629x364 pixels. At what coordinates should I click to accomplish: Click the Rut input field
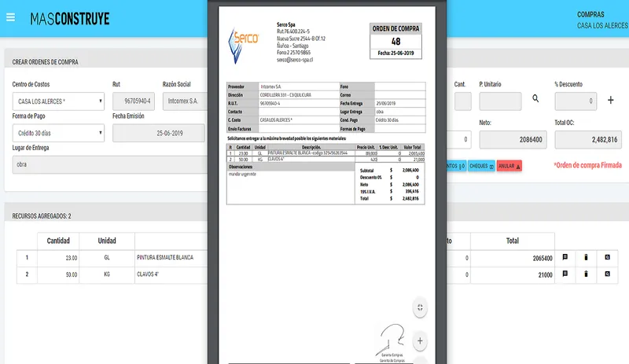134,101
